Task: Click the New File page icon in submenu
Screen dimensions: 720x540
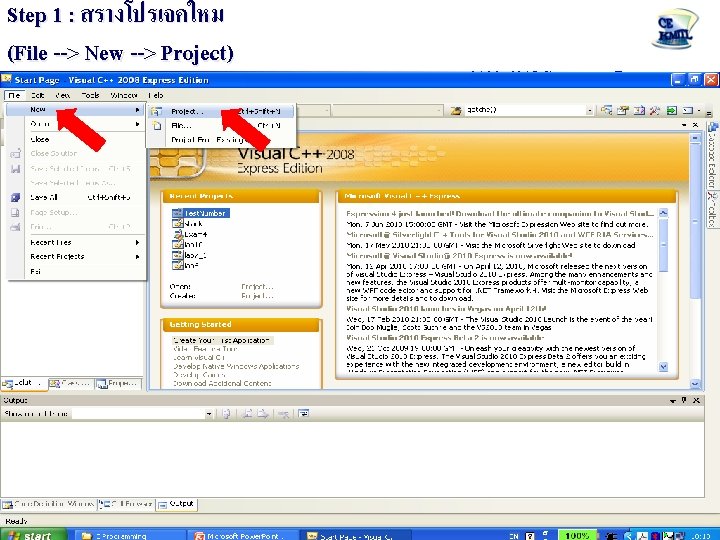Action: [157, 125]
